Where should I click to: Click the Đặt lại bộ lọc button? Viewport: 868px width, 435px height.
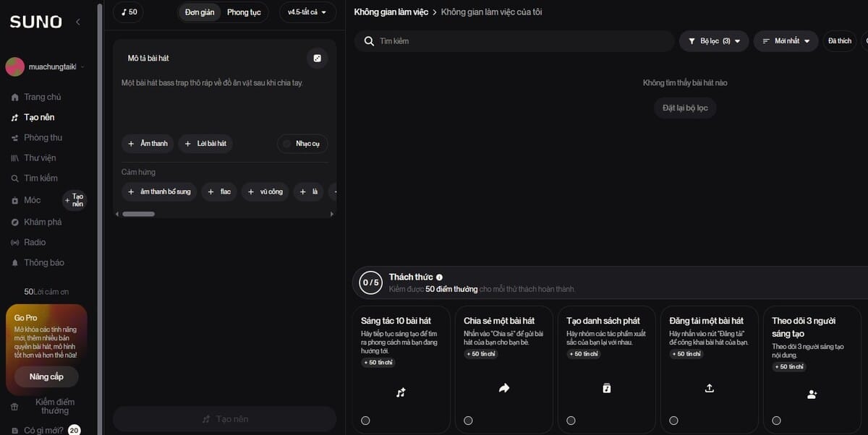click(685, 108)
